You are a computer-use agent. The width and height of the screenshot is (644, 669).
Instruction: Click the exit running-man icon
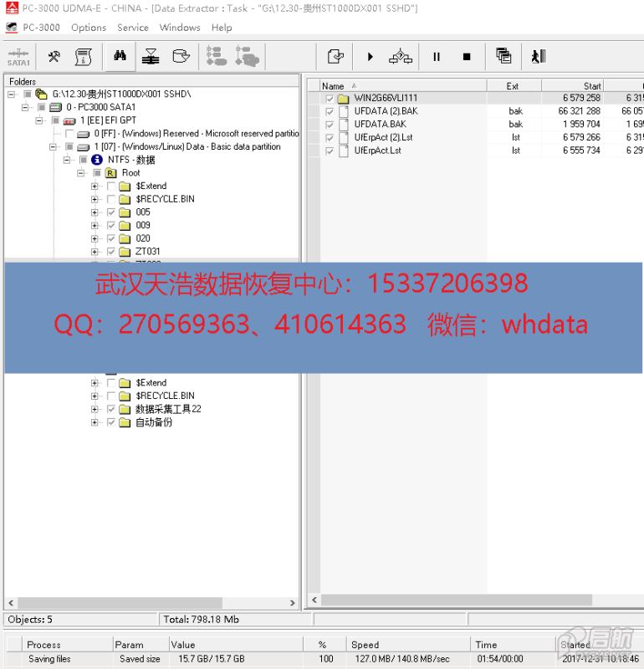[538, 57]
